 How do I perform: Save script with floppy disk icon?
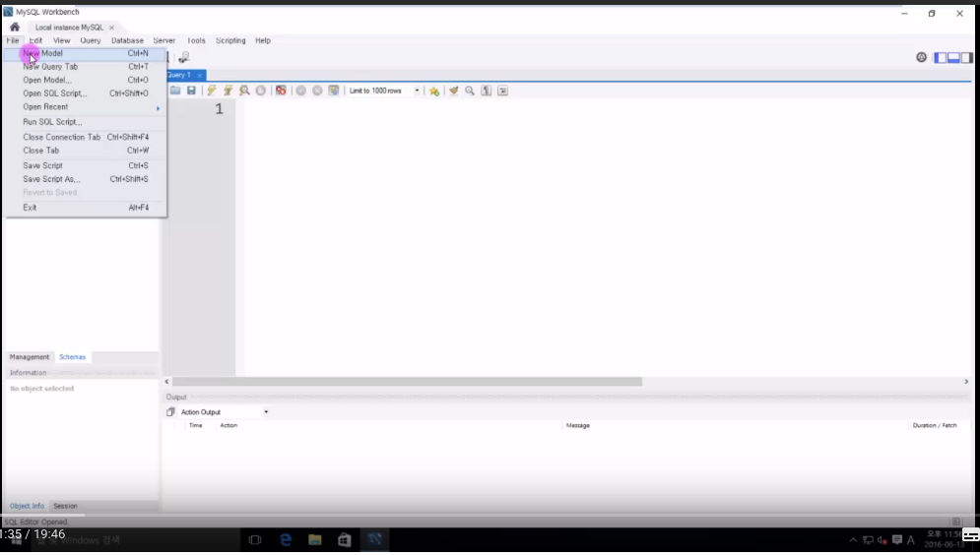tap(191, 91)
